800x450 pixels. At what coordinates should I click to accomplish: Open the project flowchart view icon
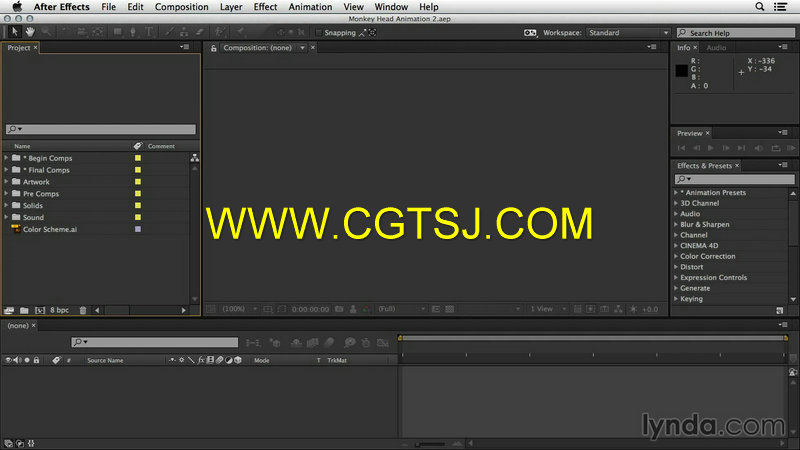[195, 158]
